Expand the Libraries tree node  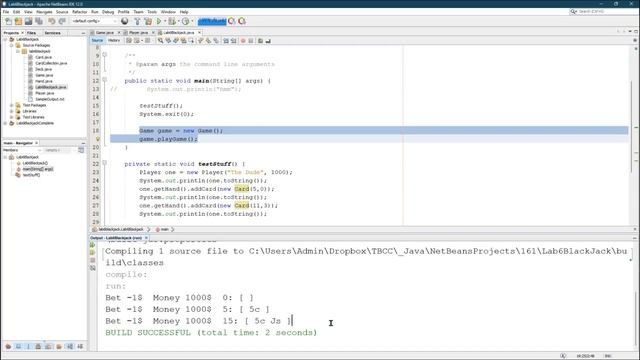click(x=12, y=111)
